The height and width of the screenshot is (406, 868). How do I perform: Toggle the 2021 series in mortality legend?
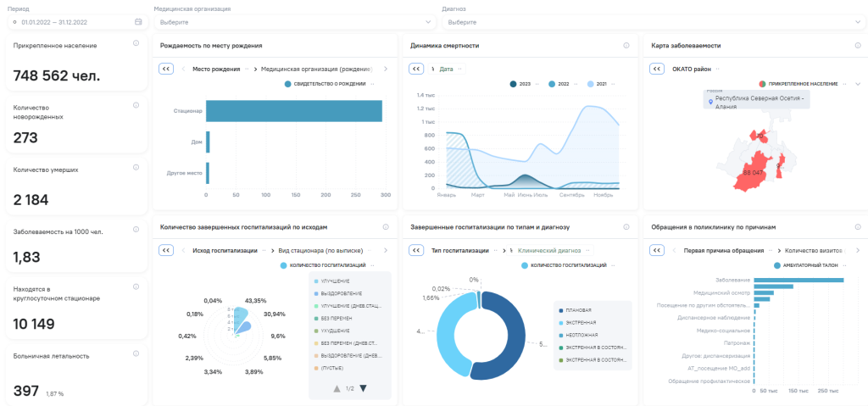pyautogui.click(x=596, y=84)
